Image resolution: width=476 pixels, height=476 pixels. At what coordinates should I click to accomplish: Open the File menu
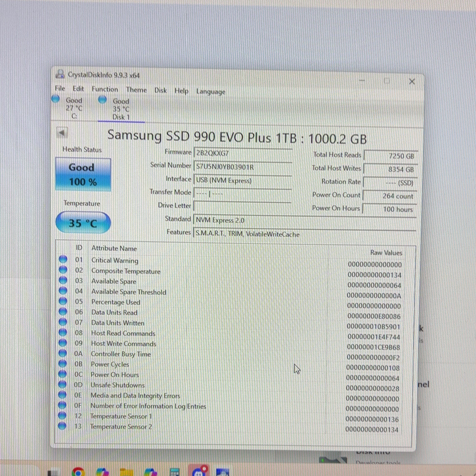[x=60, y=88]
